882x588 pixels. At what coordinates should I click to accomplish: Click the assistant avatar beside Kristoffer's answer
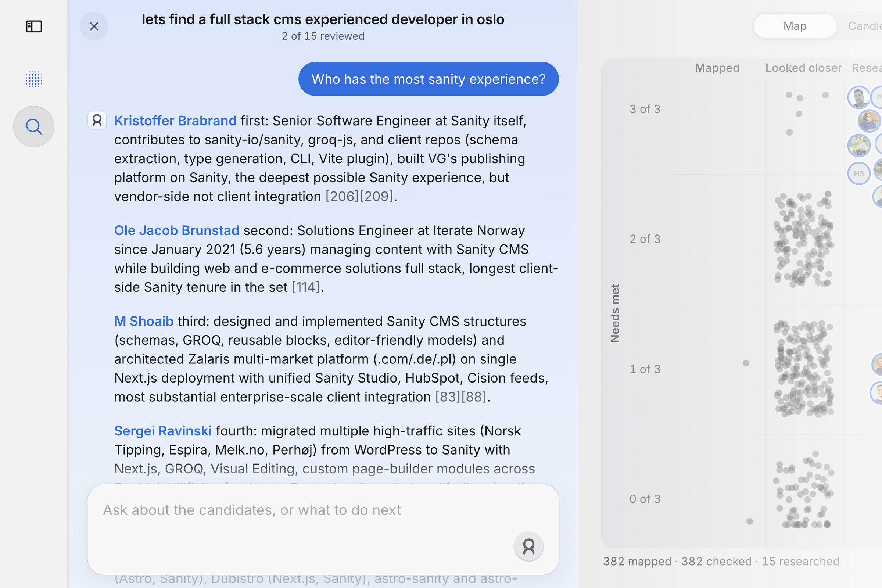tap(97, 121)
